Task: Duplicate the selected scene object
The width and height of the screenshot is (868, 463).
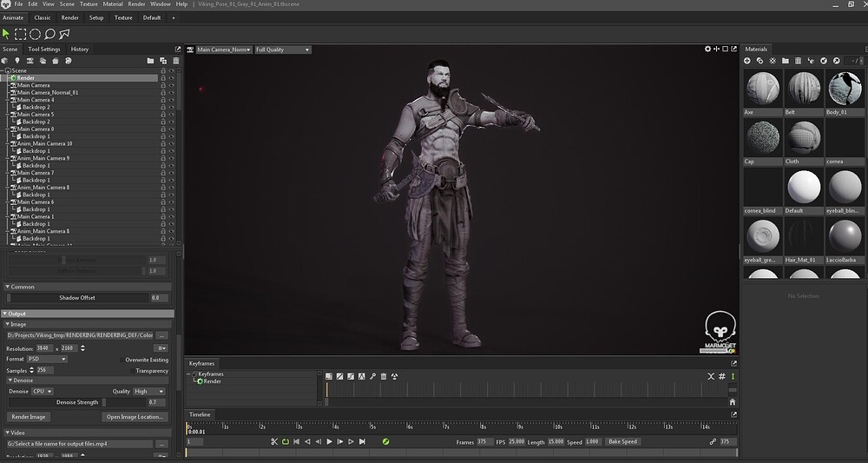Action: [163, 61]
